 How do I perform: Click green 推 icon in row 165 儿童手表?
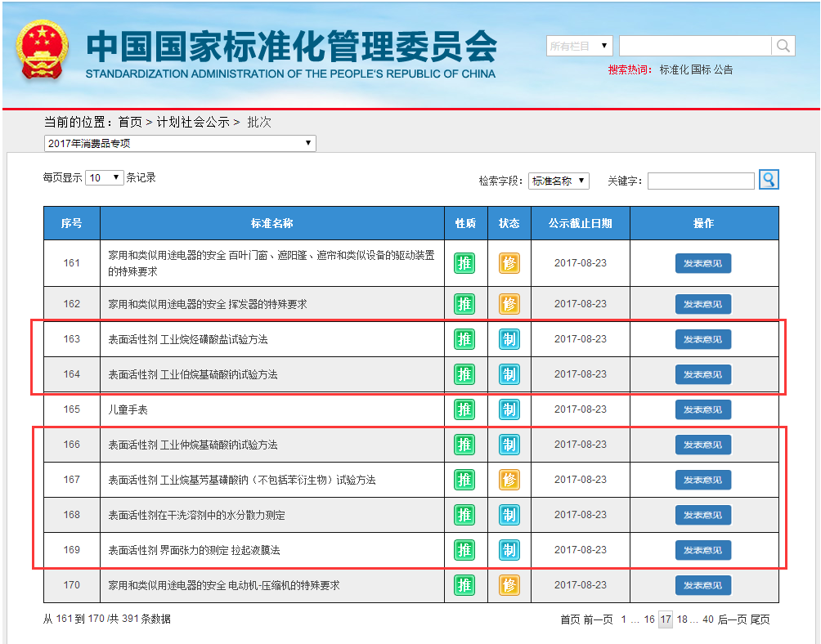point(464,409)
